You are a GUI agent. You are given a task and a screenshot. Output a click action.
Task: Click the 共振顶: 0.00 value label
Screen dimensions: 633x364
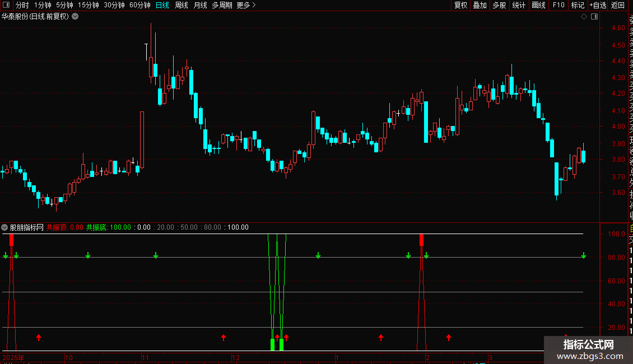click(64, 227)
